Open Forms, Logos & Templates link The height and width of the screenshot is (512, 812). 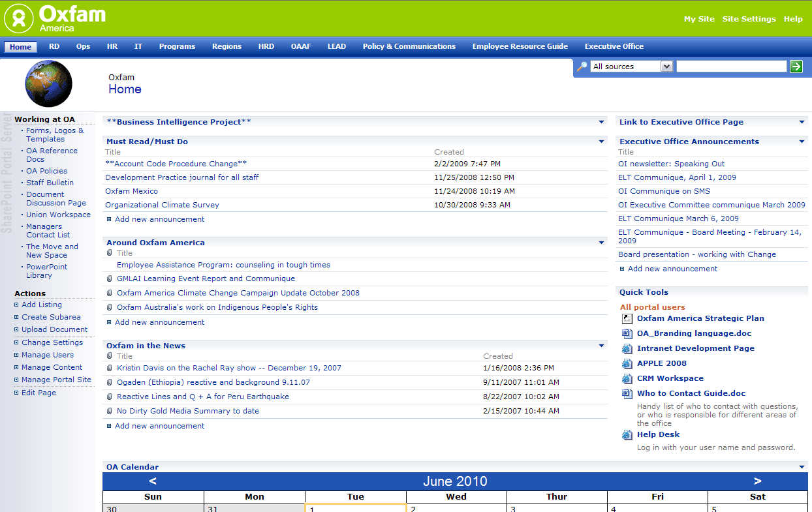55,134
